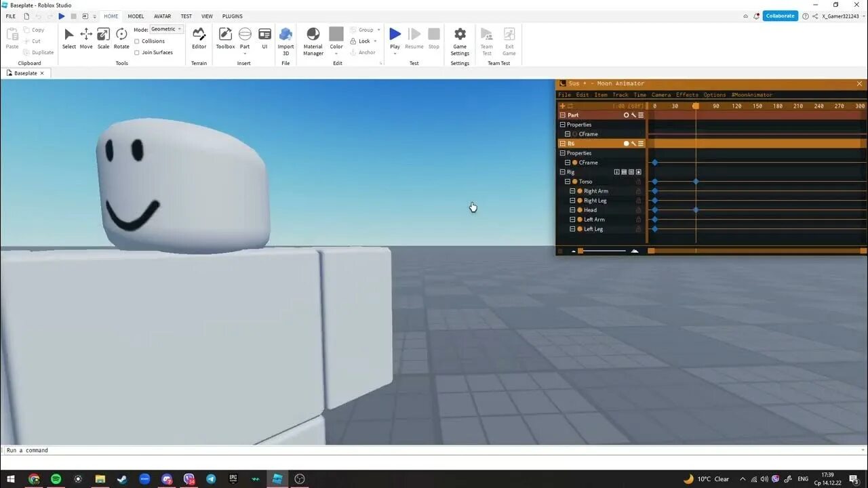Insert a Part with the Part icon
The image size is (868, 488).
click(x=245, y=35)
